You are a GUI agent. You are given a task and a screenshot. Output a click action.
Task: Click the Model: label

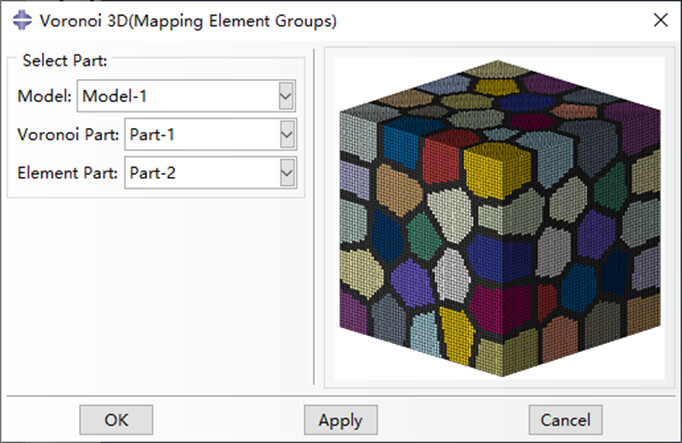pyautogui.click(x=44, y=96)
